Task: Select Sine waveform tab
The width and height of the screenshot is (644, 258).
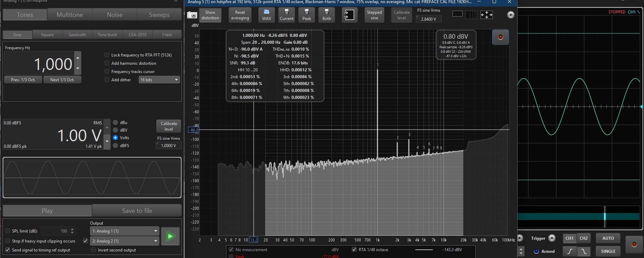Action: (x=17, y=35)
